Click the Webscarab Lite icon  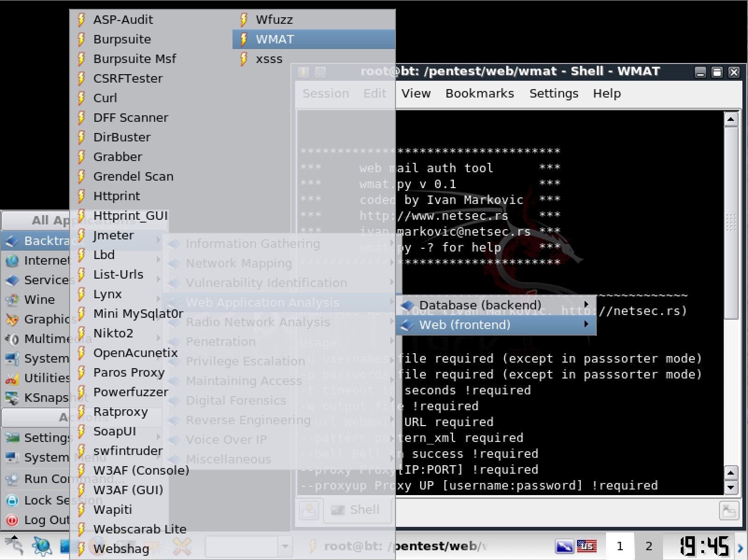pyautogui.click(x=81, y=529)
